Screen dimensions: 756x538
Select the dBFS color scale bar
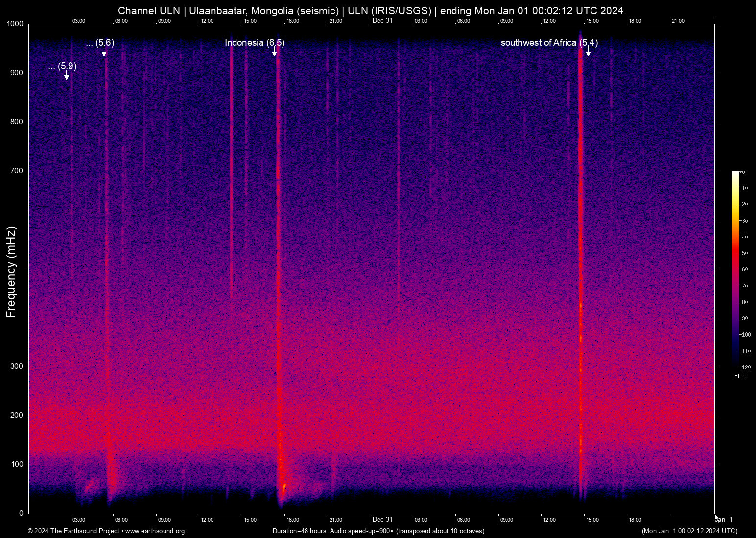pyautogui.click(x=734, y=269)
